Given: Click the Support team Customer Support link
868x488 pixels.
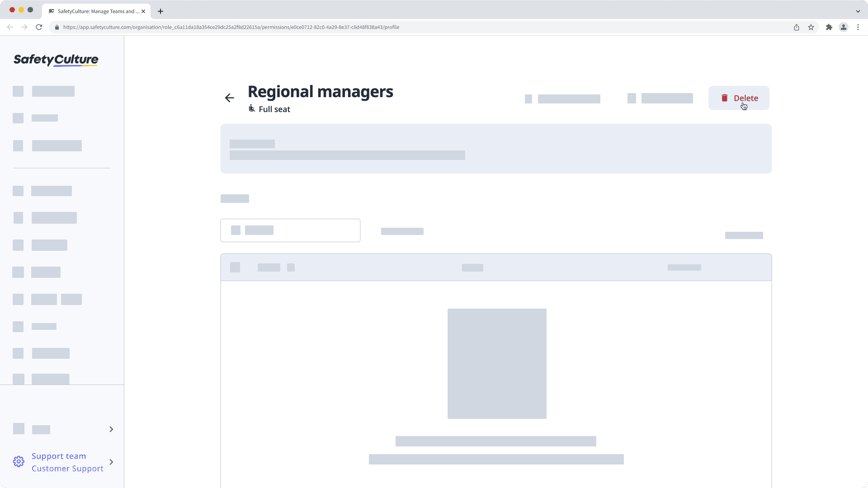Looking at the screenshot, I should coord(67,462).
